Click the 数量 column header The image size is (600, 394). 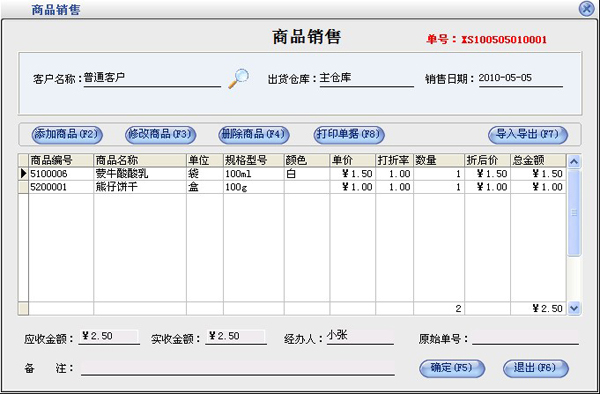click(439, 160)
